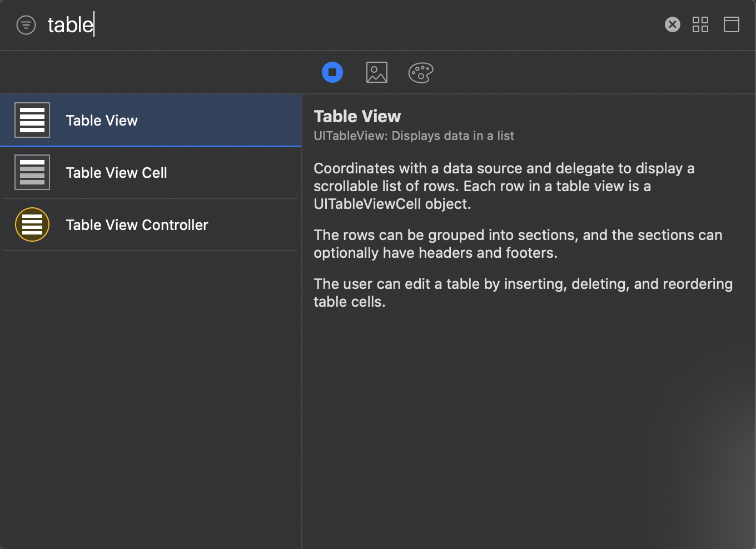Click the paragraph about editing table cells
Viewport: 756px width, 549px height.
pos(523,293)
